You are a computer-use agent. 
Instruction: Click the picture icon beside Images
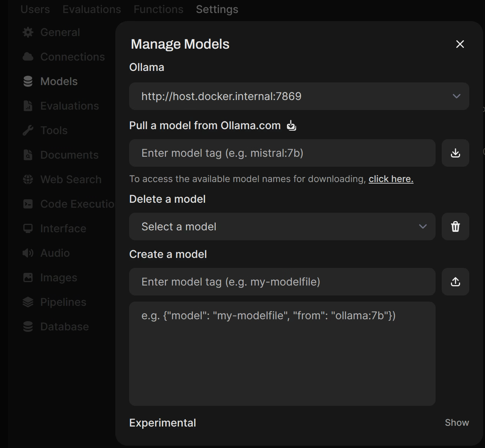coord(28,277)
